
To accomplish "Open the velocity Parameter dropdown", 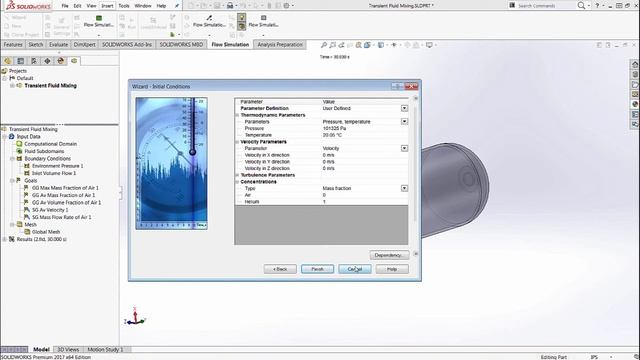I will 404,148.
